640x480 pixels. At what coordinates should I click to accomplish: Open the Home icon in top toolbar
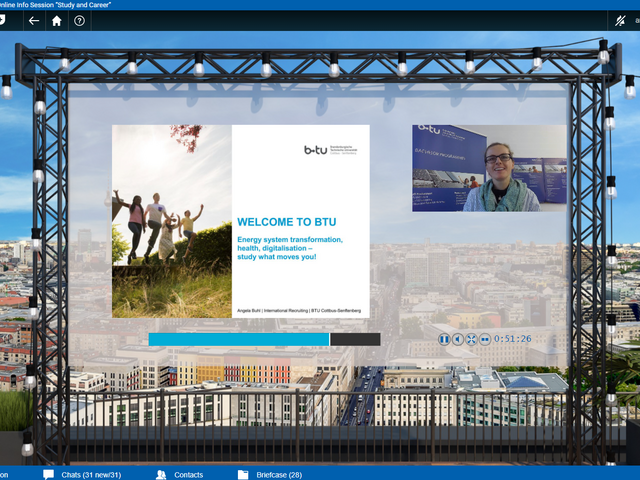coord(56,20)
